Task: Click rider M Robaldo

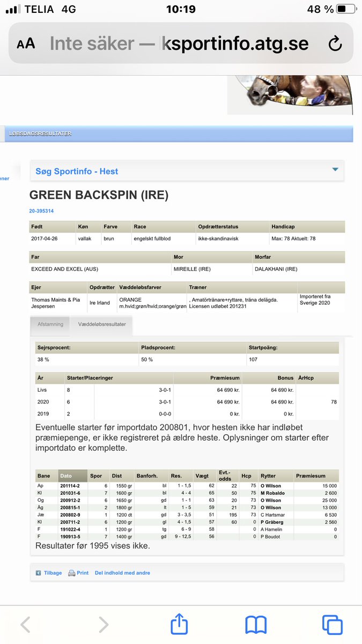Action: [272, 493]
